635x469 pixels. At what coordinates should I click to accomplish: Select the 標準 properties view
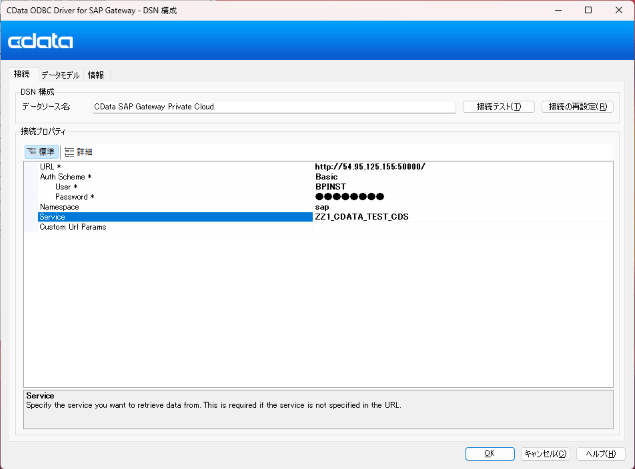(42, 152)
